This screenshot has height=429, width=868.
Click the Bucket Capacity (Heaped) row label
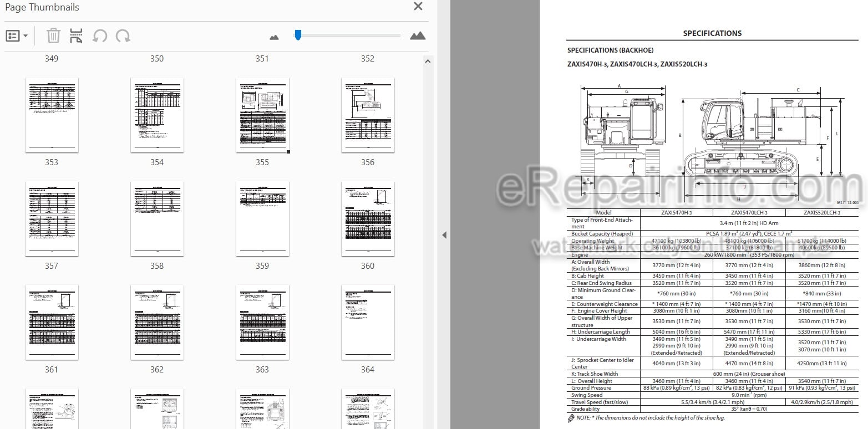[602, 234]
